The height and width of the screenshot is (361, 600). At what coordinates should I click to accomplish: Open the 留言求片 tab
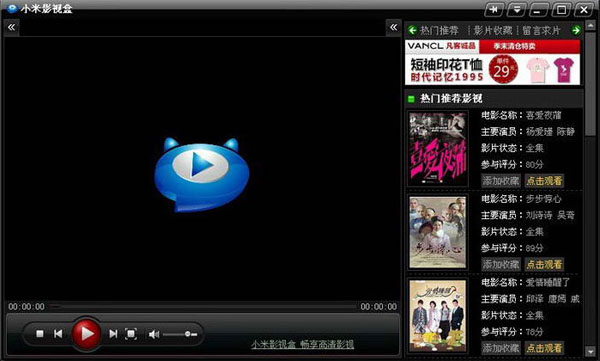(x=541, y=30)
